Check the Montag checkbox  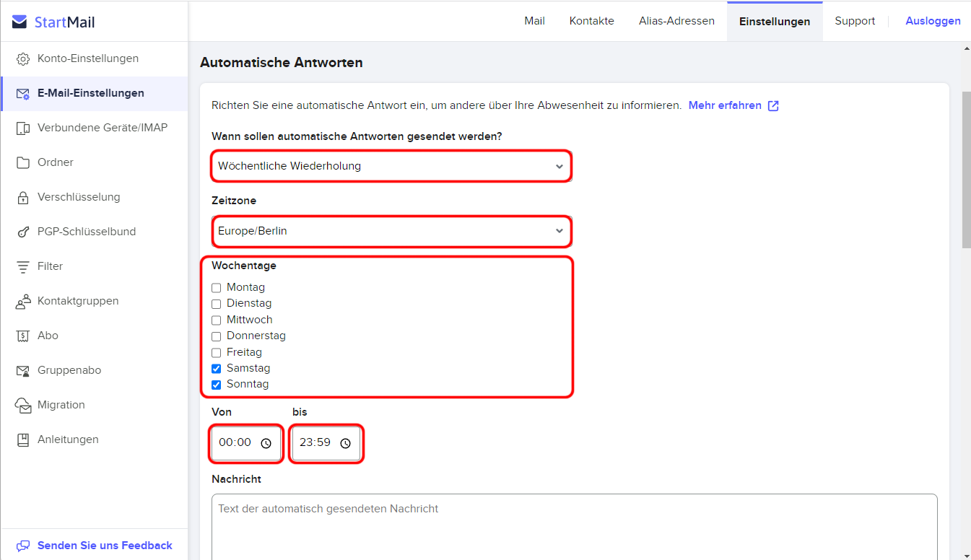216,288
